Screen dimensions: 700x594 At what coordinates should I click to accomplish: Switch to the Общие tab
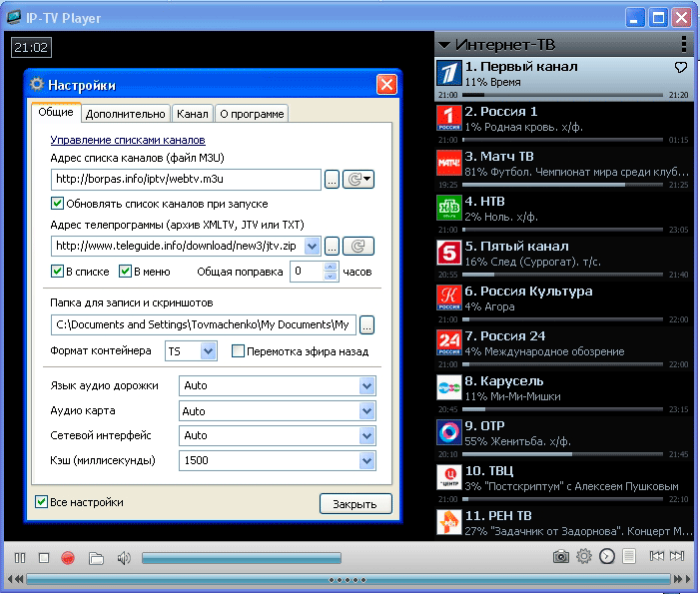coord(56,112)
